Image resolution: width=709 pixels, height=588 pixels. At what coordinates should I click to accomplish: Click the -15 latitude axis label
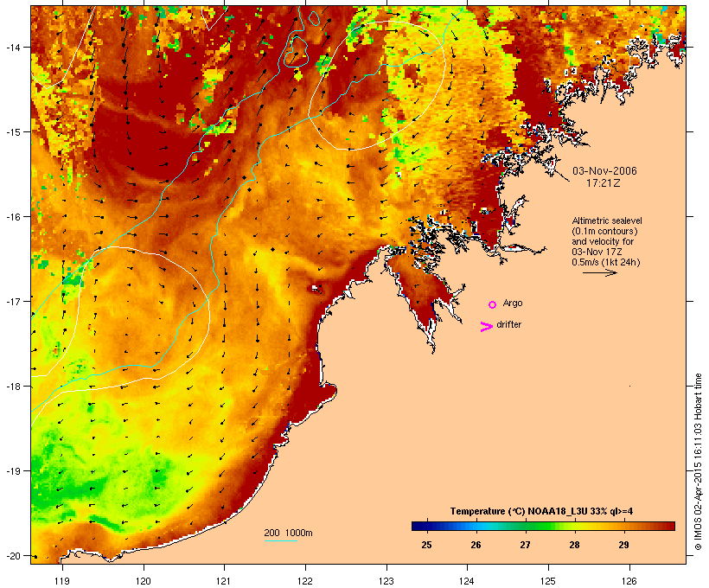pyautogui.click(x=12, y=132)
